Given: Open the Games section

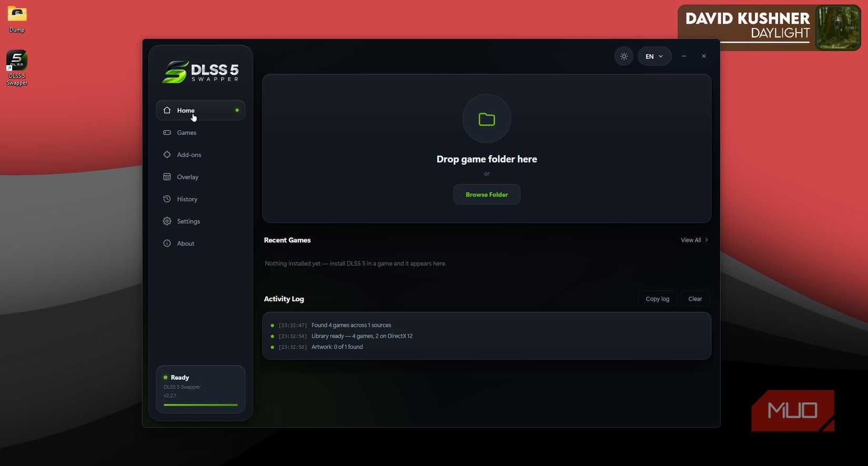Looking at the screenshot, I should 200,133.
